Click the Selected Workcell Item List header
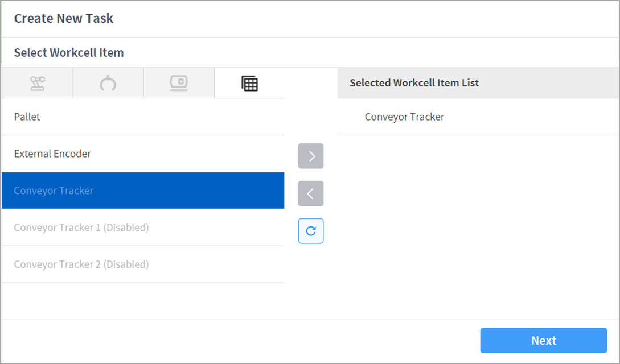The height and width of the screenshot is (364, 620). (x=414, y=83)
